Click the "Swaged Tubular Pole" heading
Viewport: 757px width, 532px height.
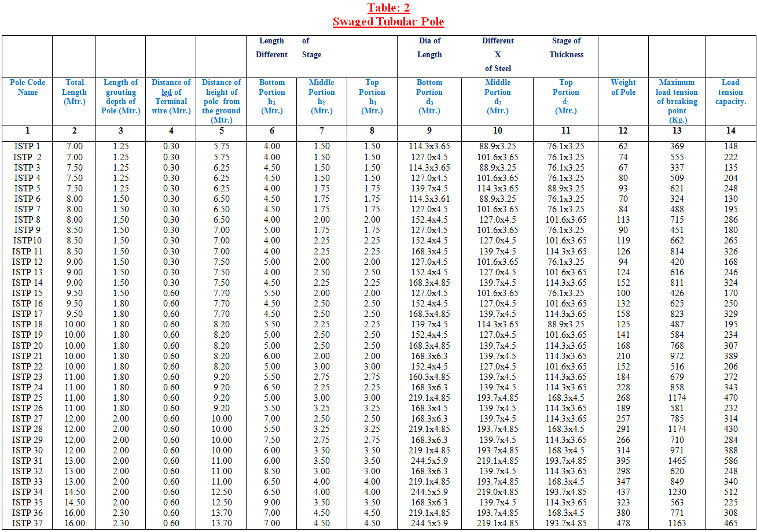388,22
